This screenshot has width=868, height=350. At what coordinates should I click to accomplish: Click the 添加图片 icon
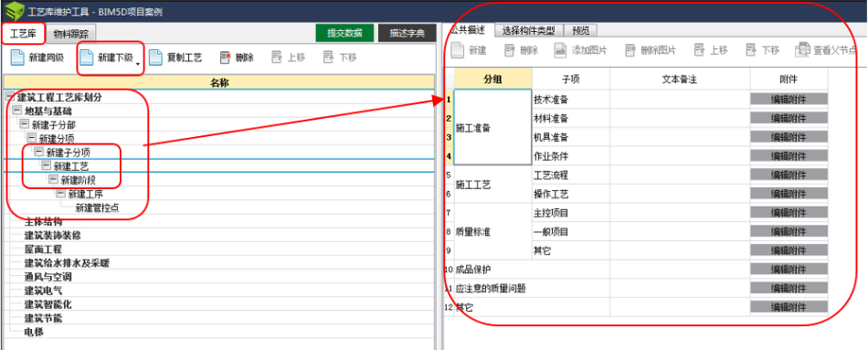tap(560, 50)
